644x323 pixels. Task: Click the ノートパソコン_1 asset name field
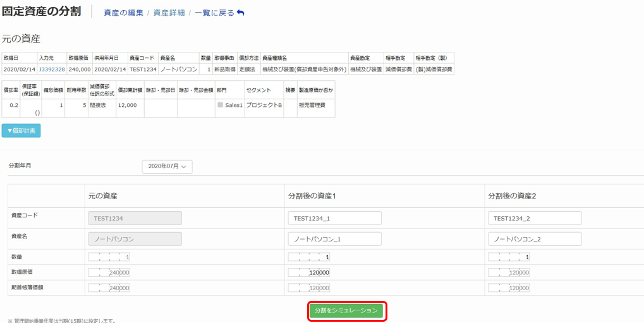(x=335, y=239)
